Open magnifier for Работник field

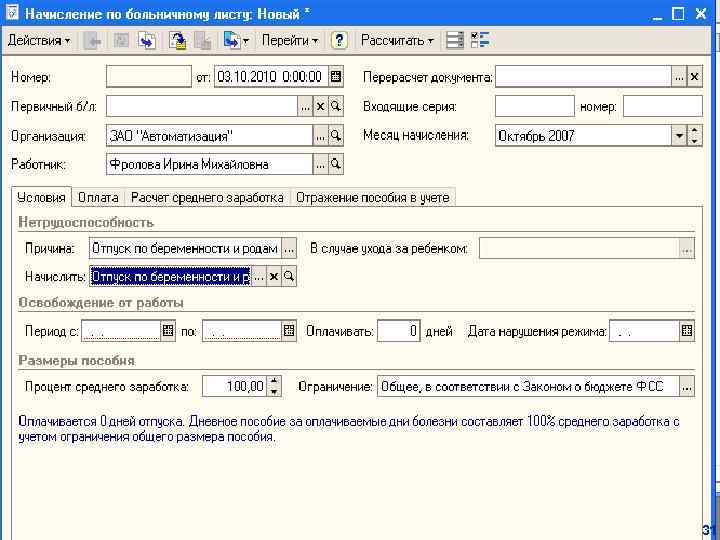[x=336, y=164]
